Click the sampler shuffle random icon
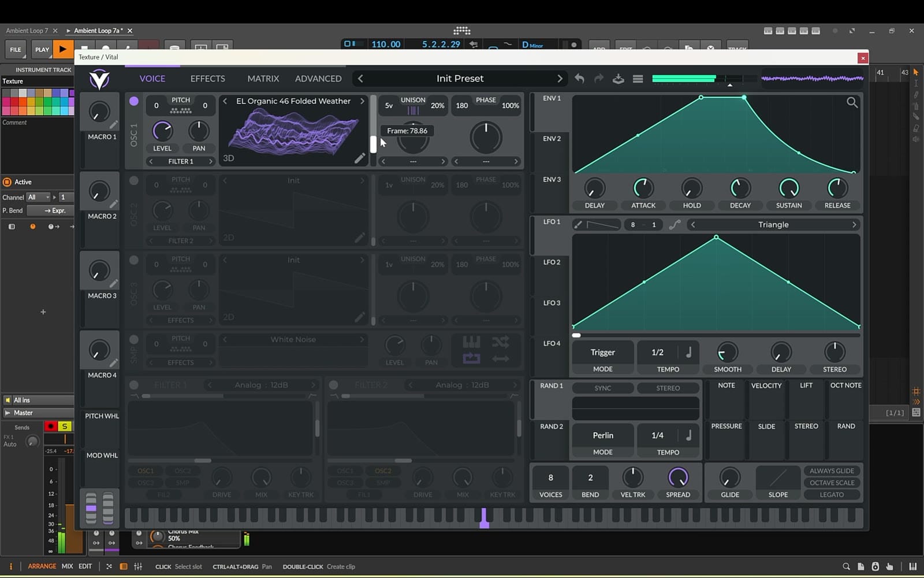The width and height of the screenshot is (924, 578). 501,342
